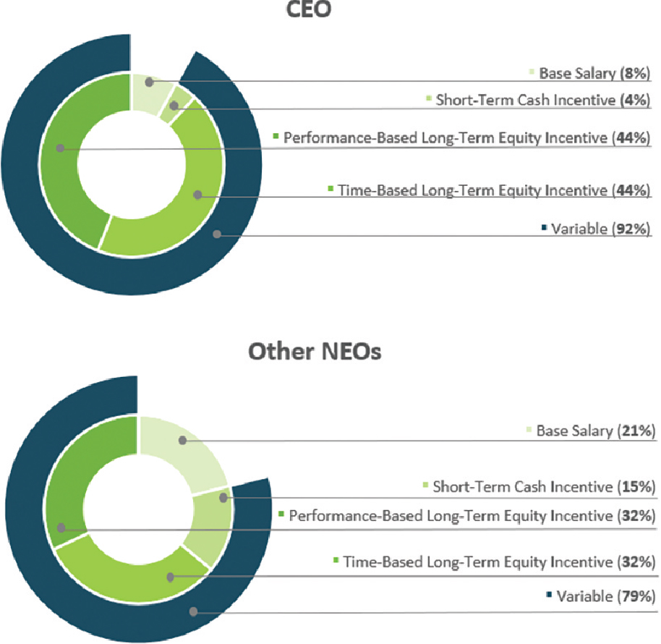Click the color swatch beside Base Salary (21%)
The height and width of the screenshot is (644, 661).
[x=530, y=431]
